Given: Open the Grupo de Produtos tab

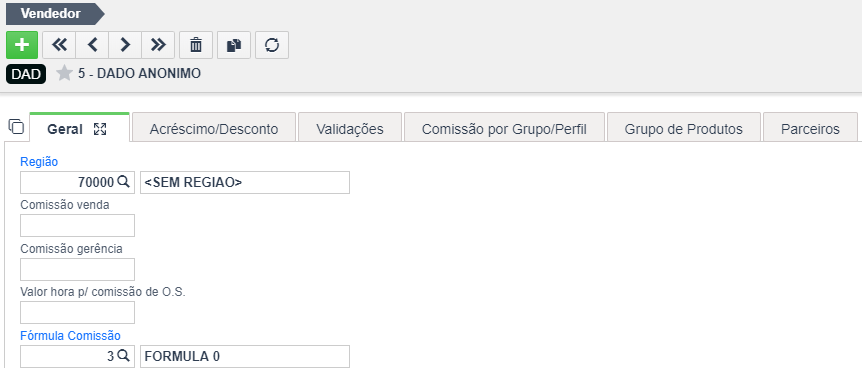Looking at the screenshot, I should click(683, 129).
